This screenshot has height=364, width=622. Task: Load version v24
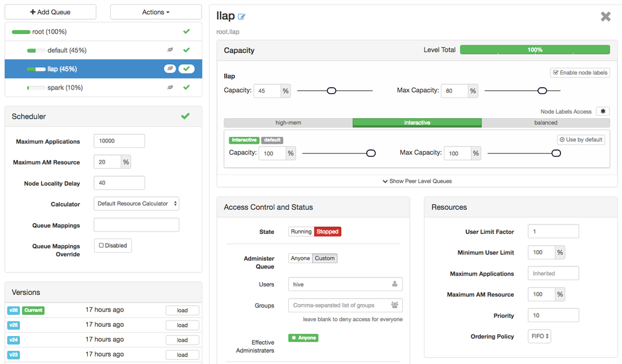pos(182,340)
